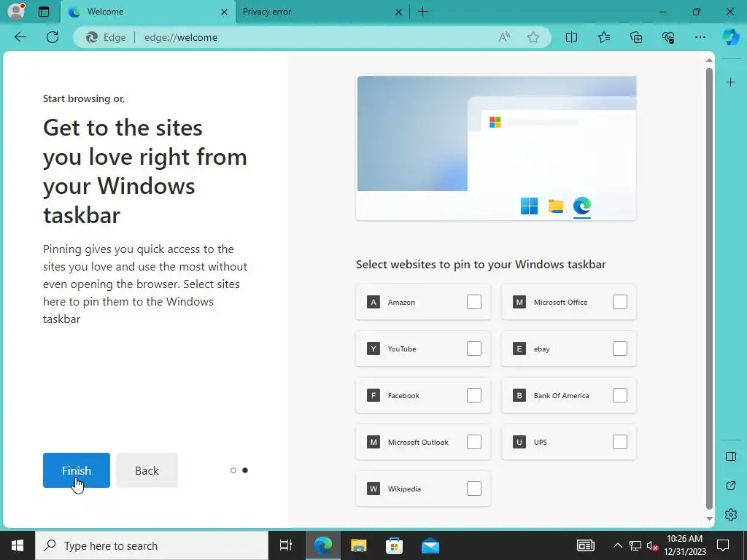Check the Microsoft Office pin checkbox
Image resolution: width=747 pixels, height=560 pixels.
620,302
